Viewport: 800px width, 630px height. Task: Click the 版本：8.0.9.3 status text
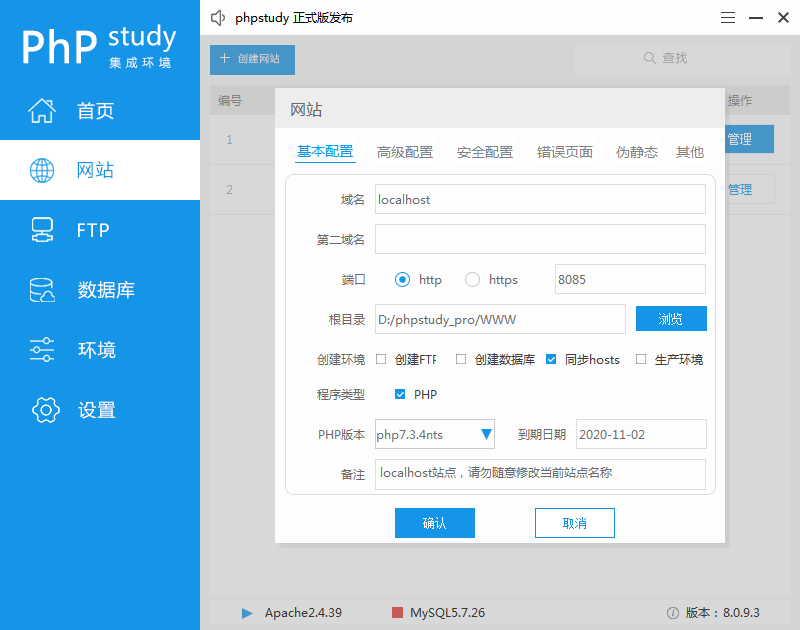[x=722, y=613]
